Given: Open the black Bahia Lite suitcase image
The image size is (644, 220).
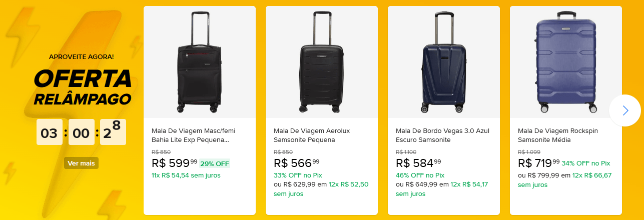Looking at the screenshot, I should 199,62.
